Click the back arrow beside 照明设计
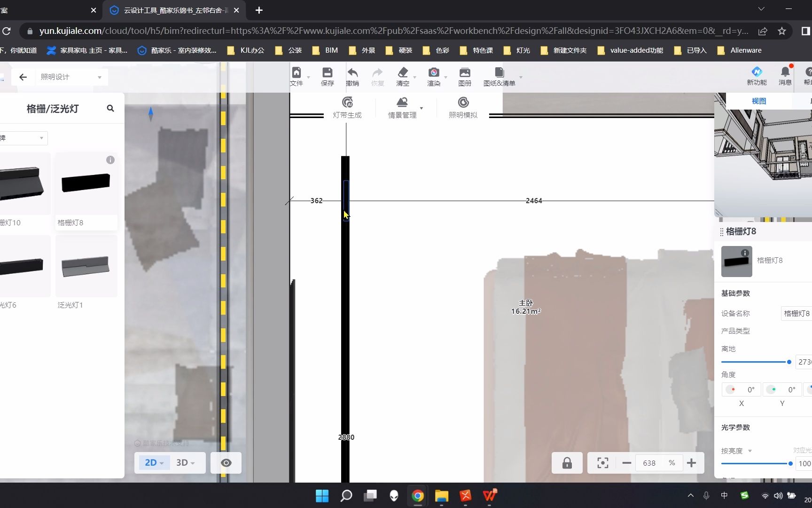The image size is (812, 508). pos(23,77)
